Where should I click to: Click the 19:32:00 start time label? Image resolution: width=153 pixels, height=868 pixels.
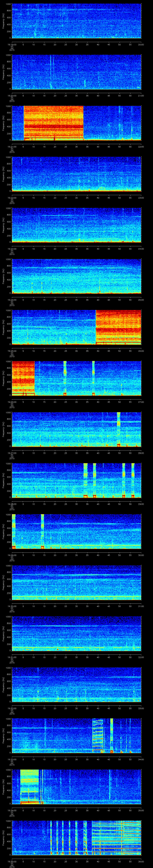[x=12, y=708]
